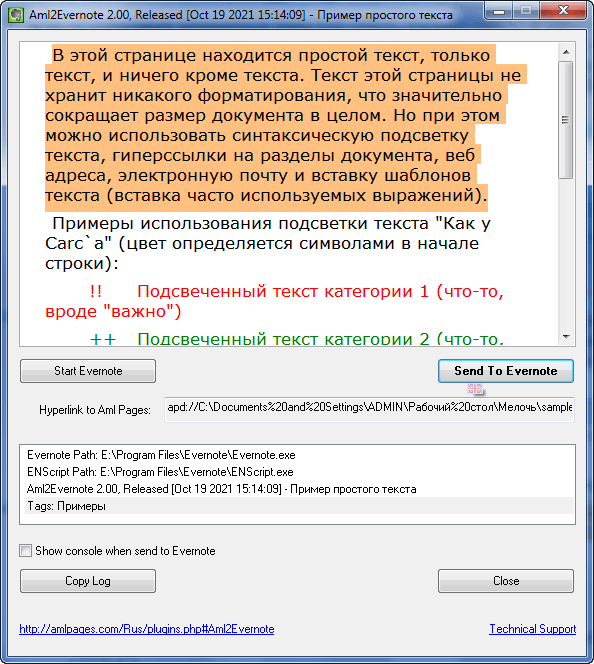
Task: Click the Hyperlink to Aml Pages field
Action: [x=369, y=409]
